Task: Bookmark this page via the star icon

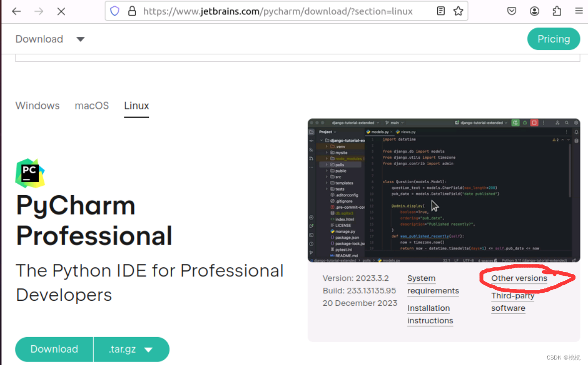Action: [x=458, y=10]
